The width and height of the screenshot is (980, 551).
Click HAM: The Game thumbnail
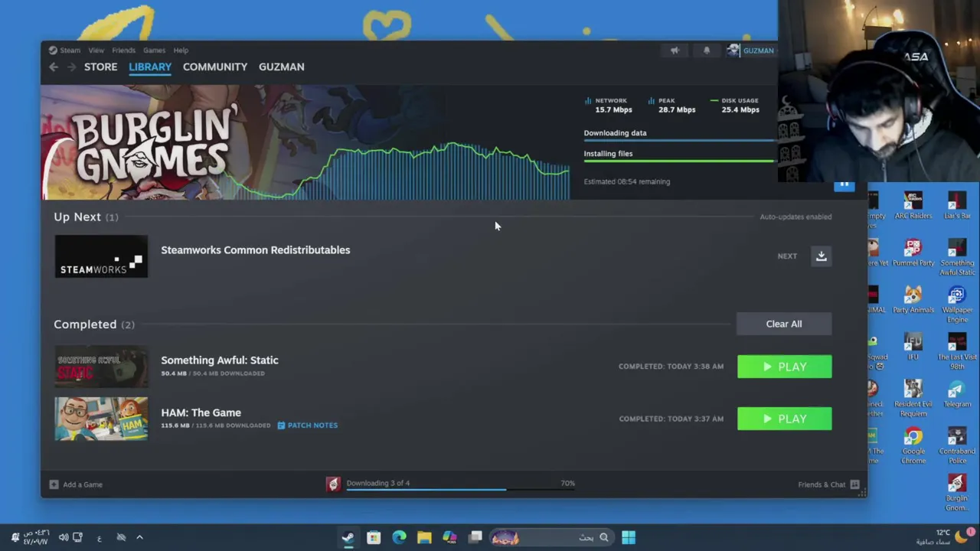[101, 419]
